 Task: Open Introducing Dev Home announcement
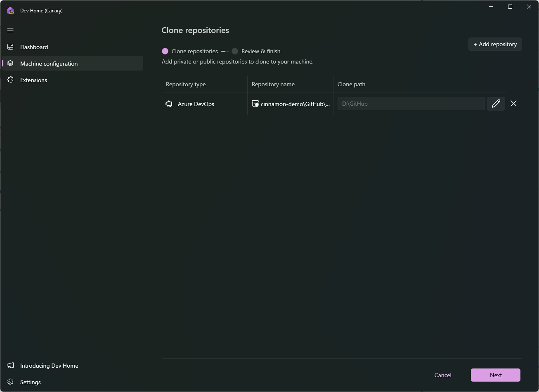(x=49, y=366)
